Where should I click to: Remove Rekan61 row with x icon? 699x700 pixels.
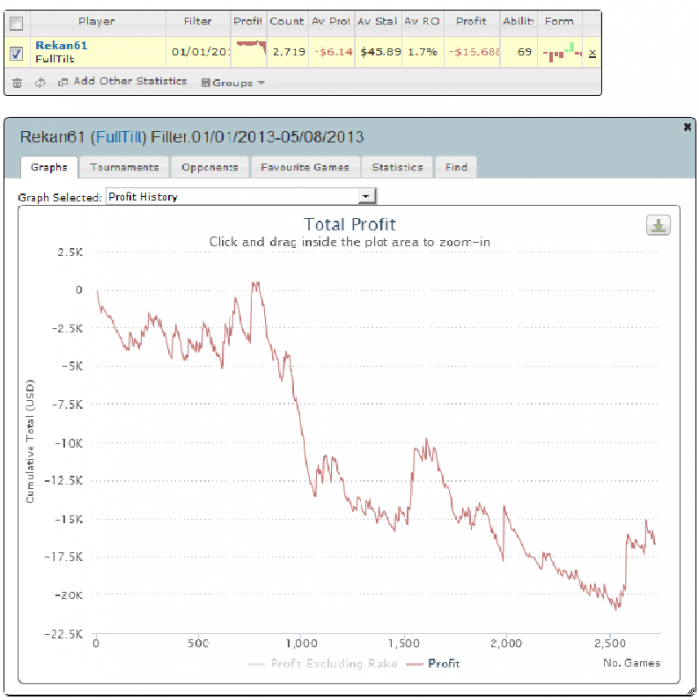pyautogui.click(x=592, y=54)
